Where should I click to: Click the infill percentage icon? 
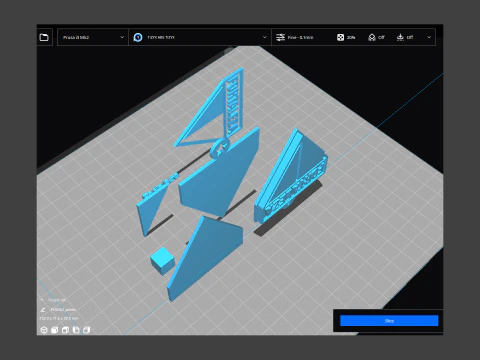pyautogui.click(x=340, y=37)
